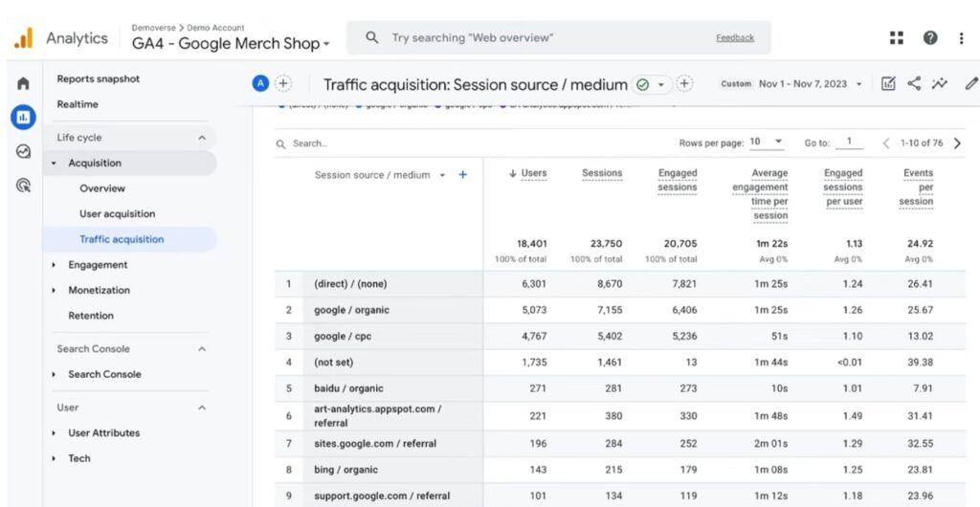This screenshot has height=507, width=980.
Task: Expand the Engagement menu item
Action: (97, 265)
